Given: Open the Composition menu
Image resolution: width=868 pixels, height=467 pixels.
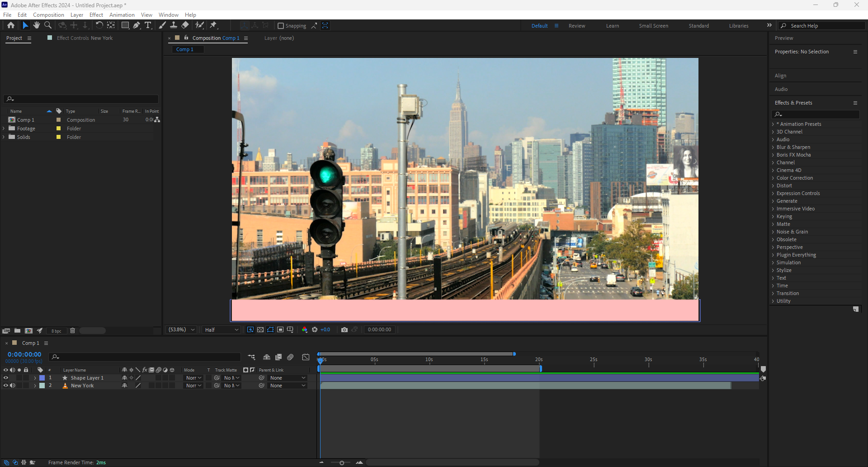Looking at the screenshot, I should pyautogui.click(x=48, y=15).
